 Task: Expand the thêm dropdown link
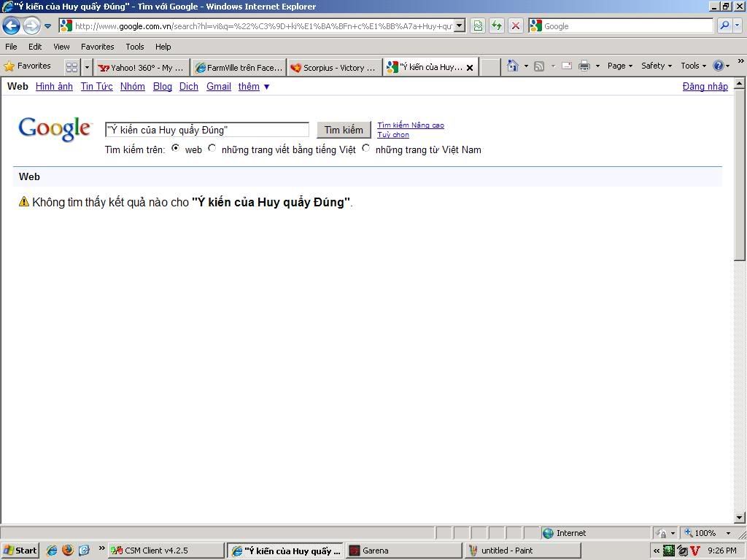click(x=254, y=86)
